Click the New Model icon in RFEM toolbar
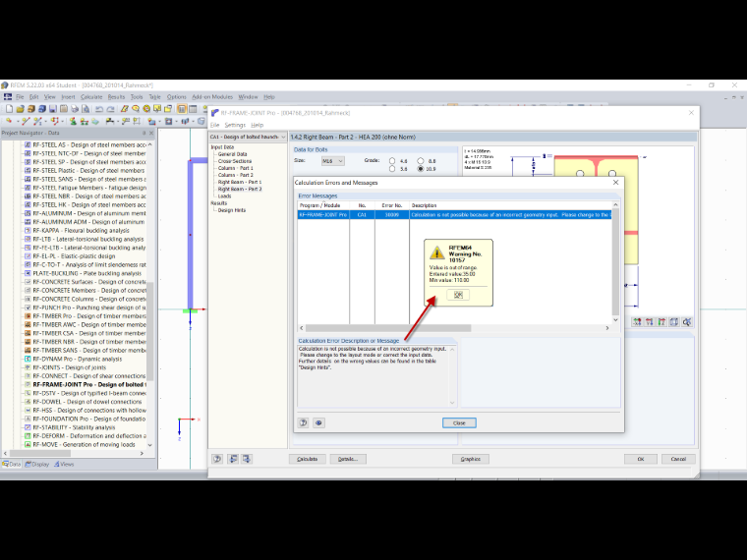Image resolution: width=747 pixels, height=560 pixels. click(x=9, y=109)
